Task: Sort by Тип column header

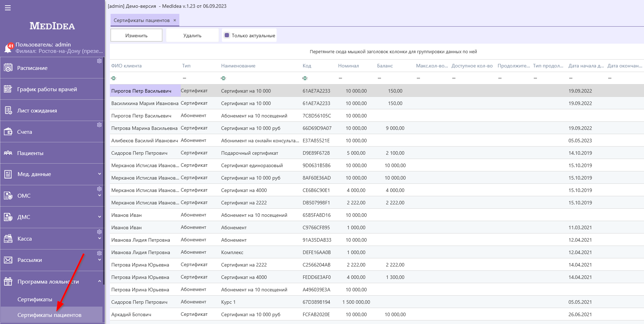Action: click(x=186, y=66)
